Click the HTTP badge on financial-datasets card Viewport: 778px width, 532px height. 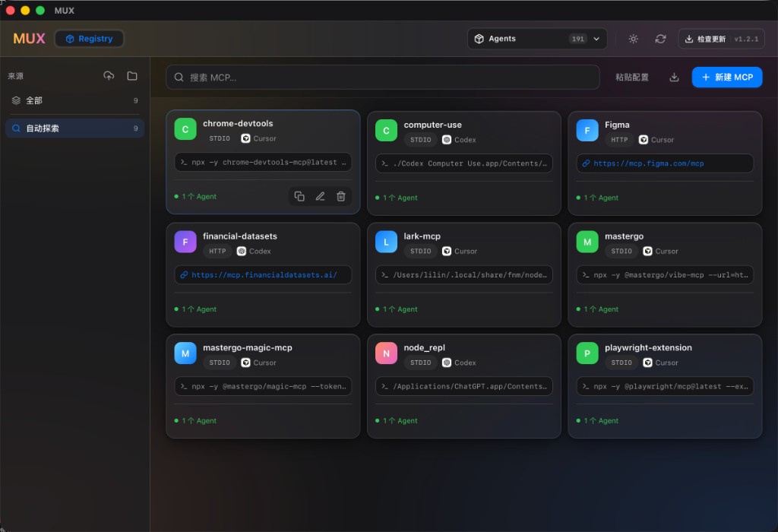[217, 251]
